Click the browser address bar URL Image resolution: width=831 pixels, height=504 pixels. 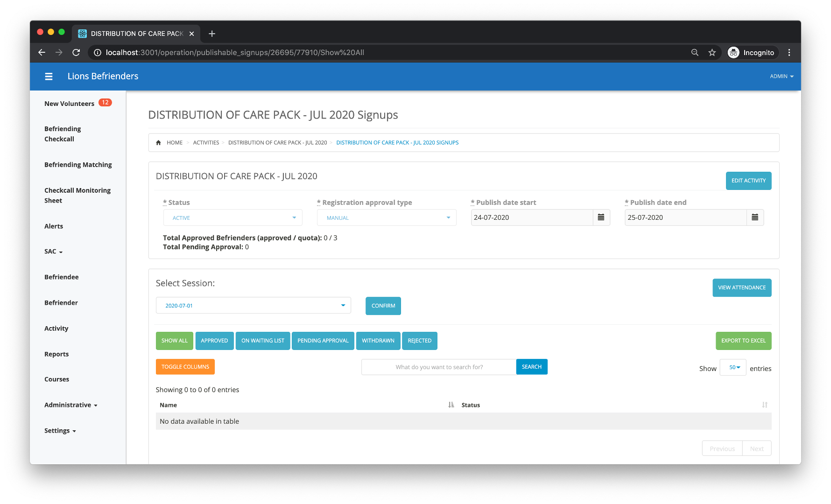[235, 53]
